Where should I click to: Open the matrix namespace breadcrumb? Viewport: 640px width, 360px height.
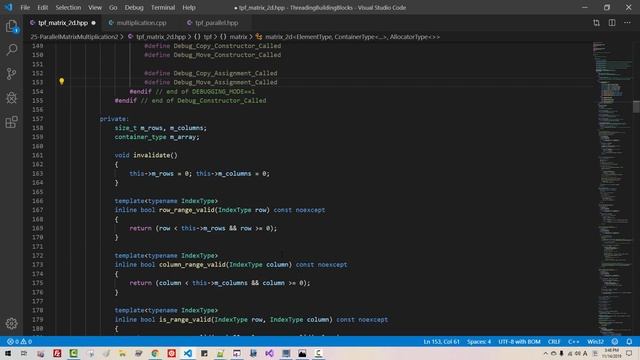[238, 37]
